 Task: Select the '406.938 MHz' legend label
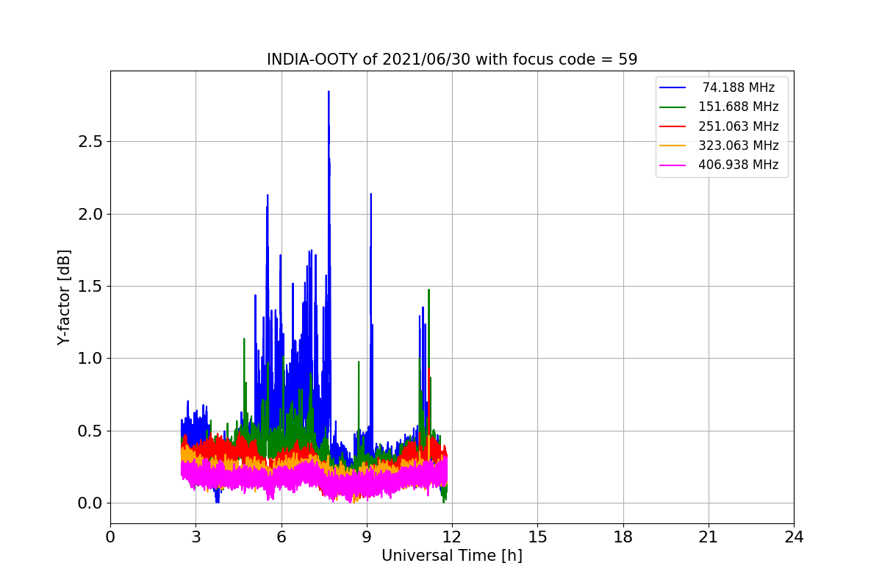pyautogui.click(x=739, y=165)
